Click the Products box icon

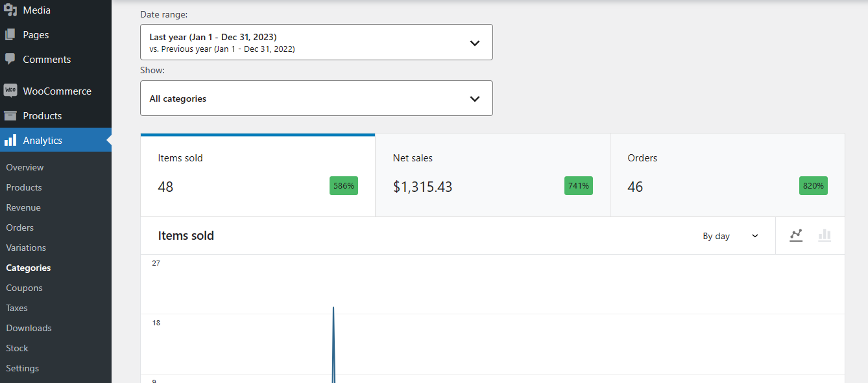[x=10, y=116]
